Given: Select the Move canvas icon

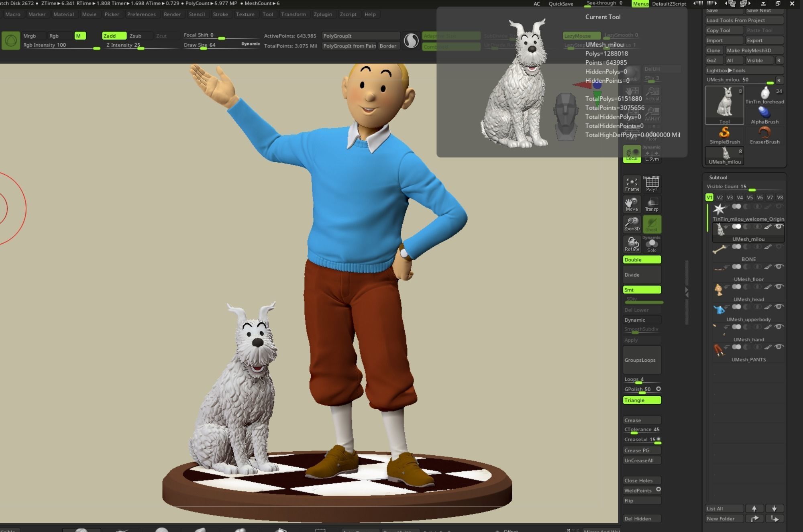Looking at the screenshot, I should (632, 204).
